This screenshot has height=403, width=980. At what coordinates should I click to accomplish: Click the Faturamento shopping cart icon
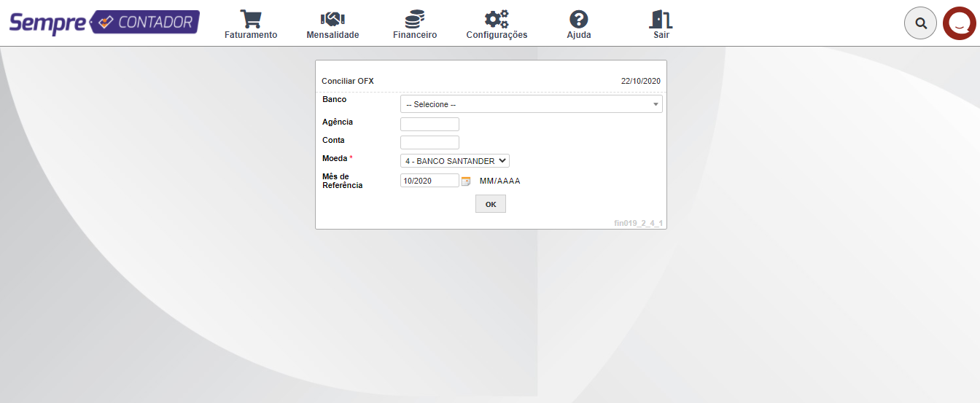tap(251, 19)
